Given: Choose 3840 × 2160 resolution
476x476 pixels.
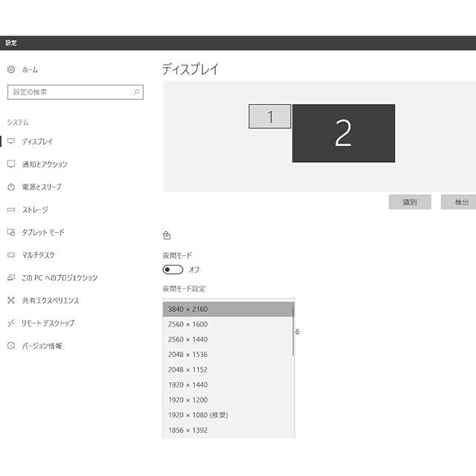Looking at the screenshot, I should point(228,309).
